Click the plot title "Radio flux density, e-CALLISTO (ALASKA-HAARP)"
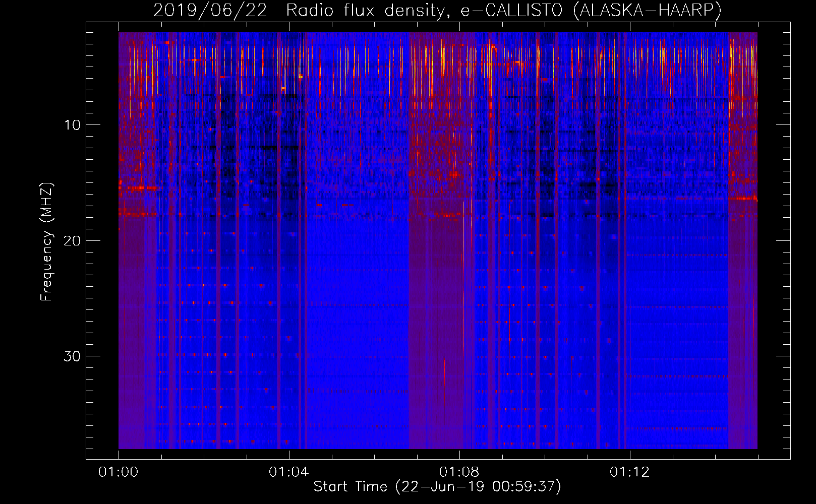This screenshot has width=816, height=504. [504, 10]
